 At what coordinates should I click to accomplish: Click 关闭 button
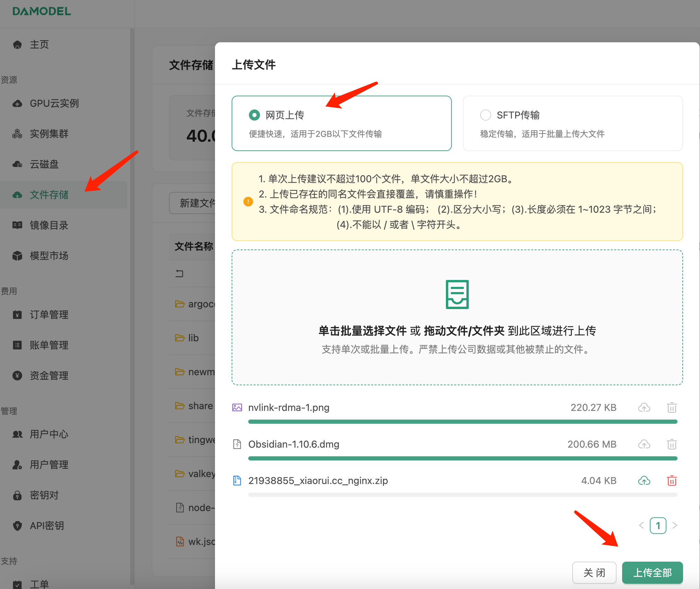click(x=594, y=572)
